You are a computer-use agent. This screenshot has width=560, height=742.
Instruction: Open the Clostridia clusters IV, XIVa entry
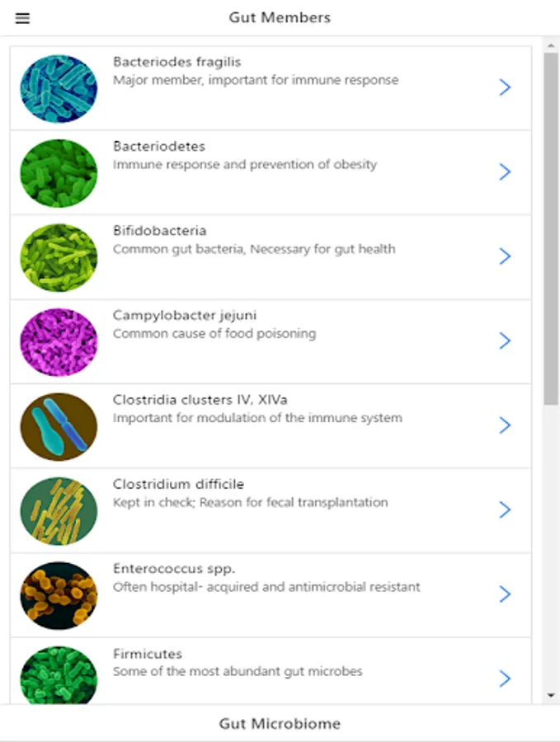(x=200, y=400)
